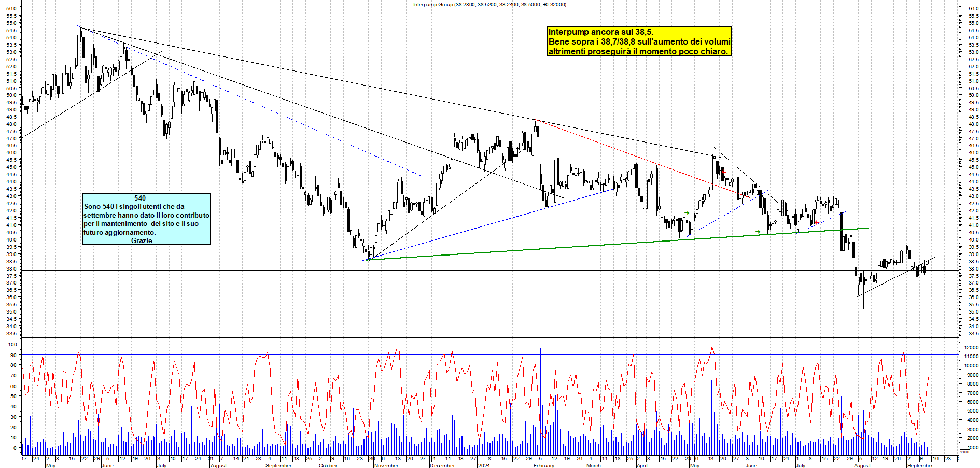Click the note line 'Bene sopra i 38,7/38,8 sull'aumento dei volumi'
Screen dimensions: 980x468
coord(639,42)
